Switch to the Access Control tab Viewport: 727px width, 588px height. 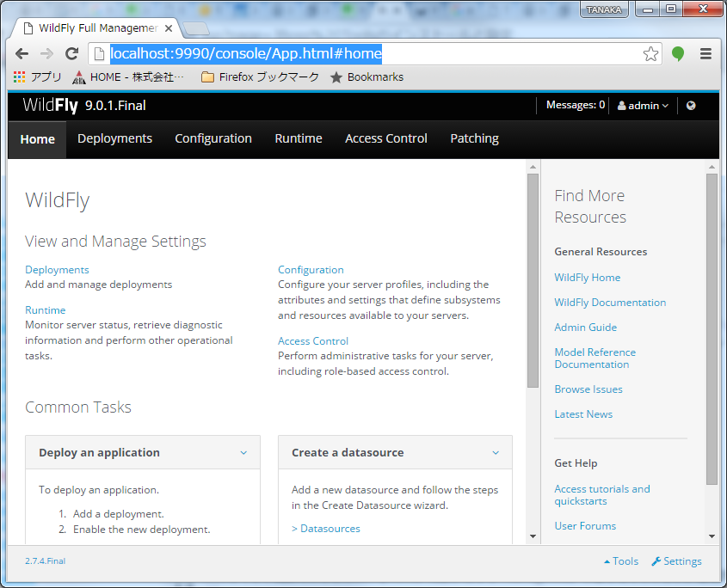386,138
